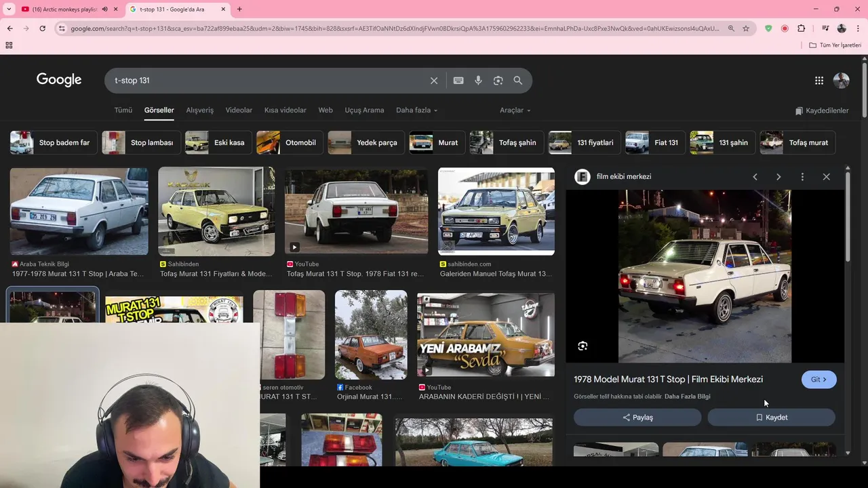Mute the Arctic monkeys playlist tab
The width and height of the screenshot is (868, 488).
point(104,9)
